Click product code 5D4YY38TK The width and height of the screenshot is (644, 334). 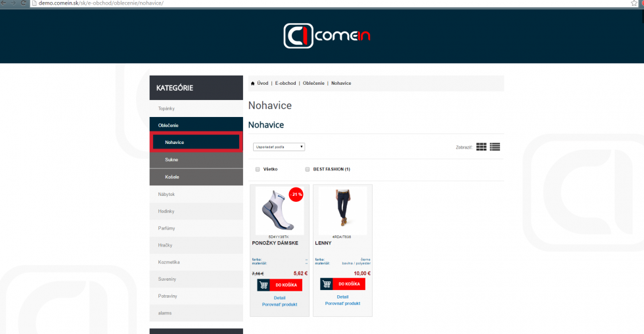[279, 237]
